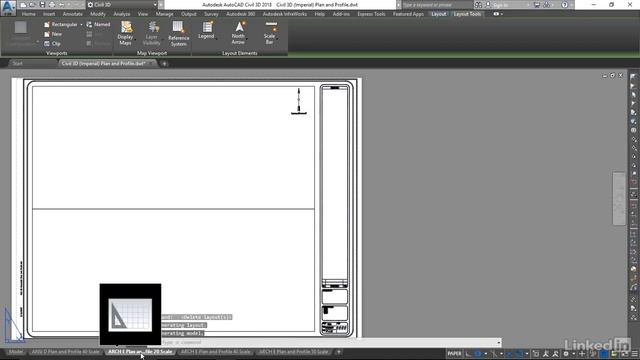Viewport: 640px width, 360px height.
Task: Expand the Rectangular viewport dropdown arrow
Action: click(81, 24)
